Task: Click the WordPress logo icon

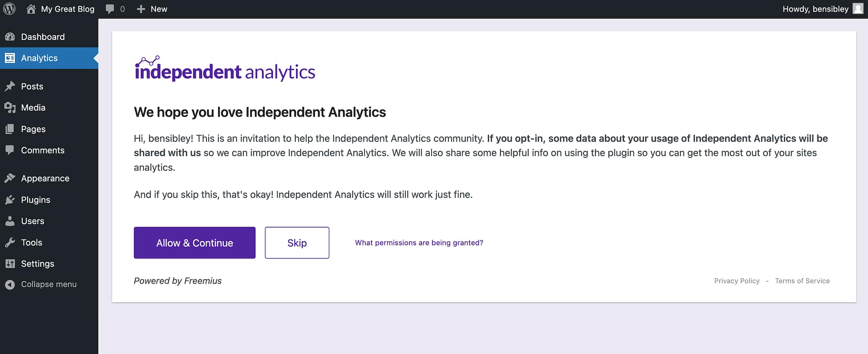Action: (x=9, y=9)
